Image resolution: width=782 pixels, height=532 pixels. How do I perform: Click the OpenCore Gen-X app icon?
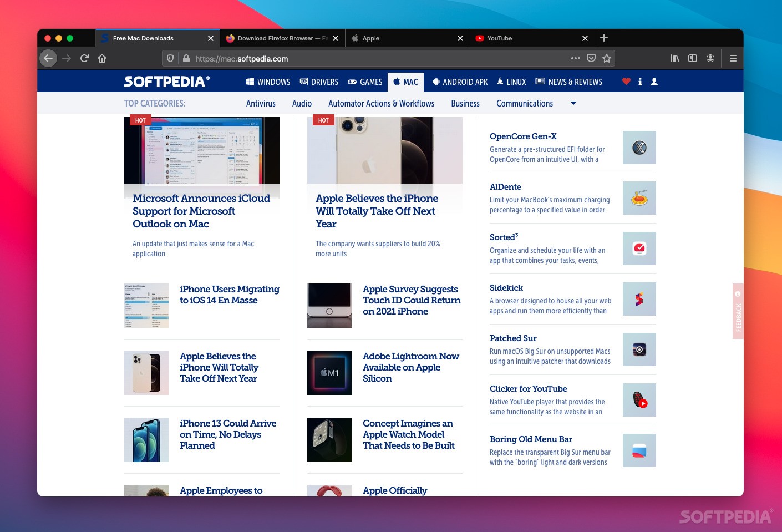click(x=639, y=148)
